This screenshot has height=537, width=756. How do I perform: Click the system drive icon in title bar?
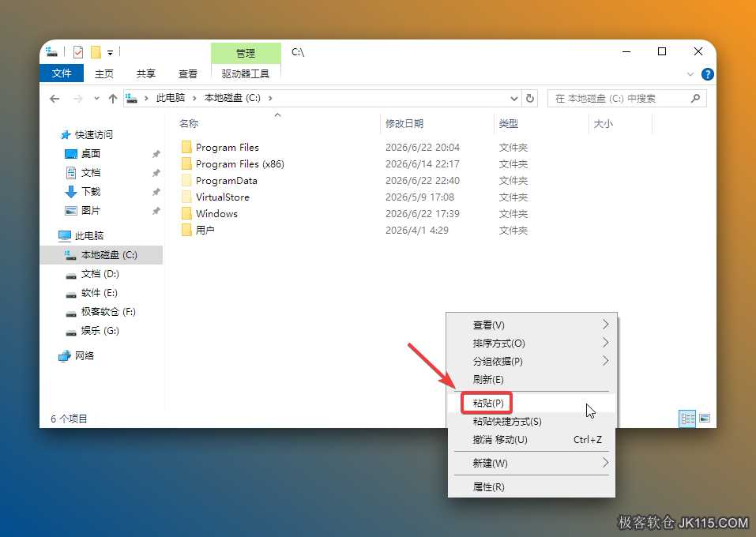point(51,51)
